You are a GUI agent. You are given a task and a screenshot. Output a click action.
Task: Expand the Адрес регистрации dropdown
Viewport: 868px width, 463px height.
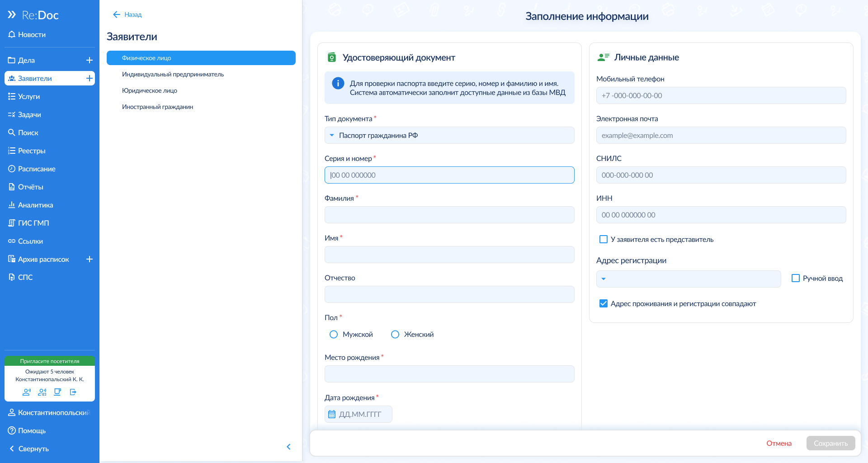(x=688, y=279)
